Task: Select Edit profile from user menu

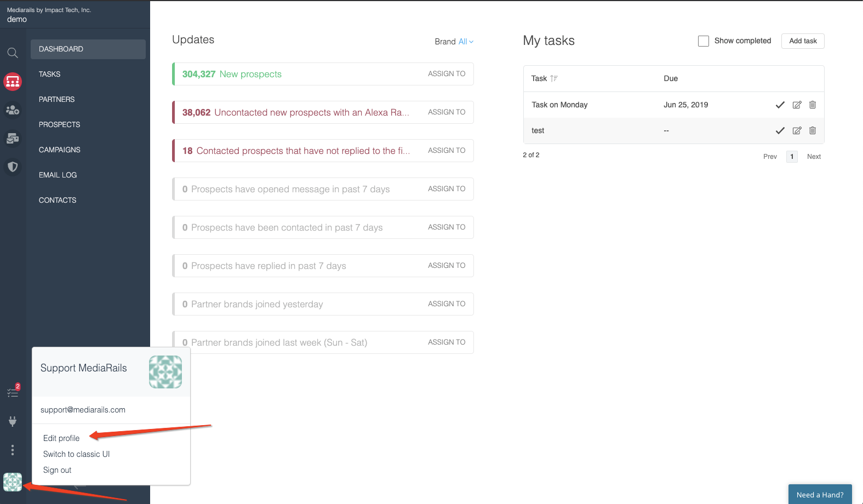Action: pyautogui.click(x=61, y=438)
